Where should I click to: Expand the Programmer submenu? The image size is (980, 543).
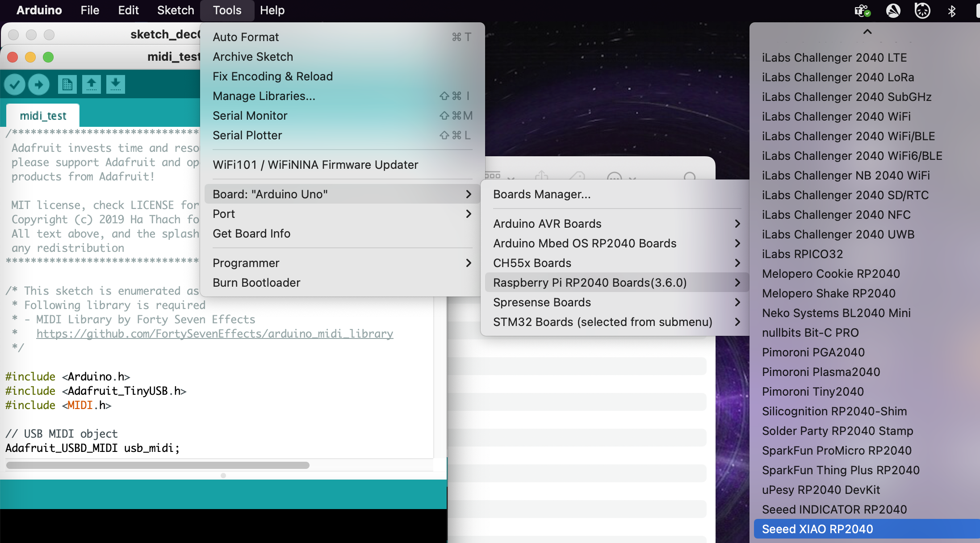tap(246, 263)
